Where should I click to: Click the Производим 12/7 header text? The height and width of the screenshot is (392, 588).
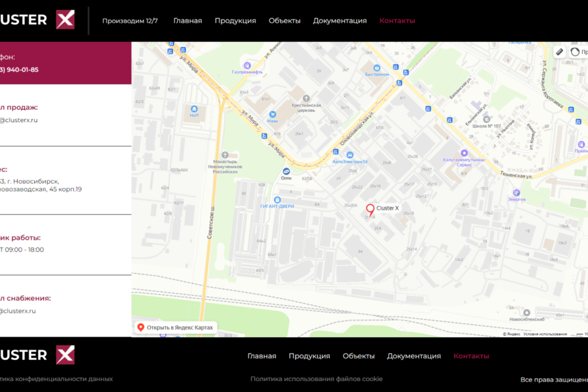click(130, 21)
